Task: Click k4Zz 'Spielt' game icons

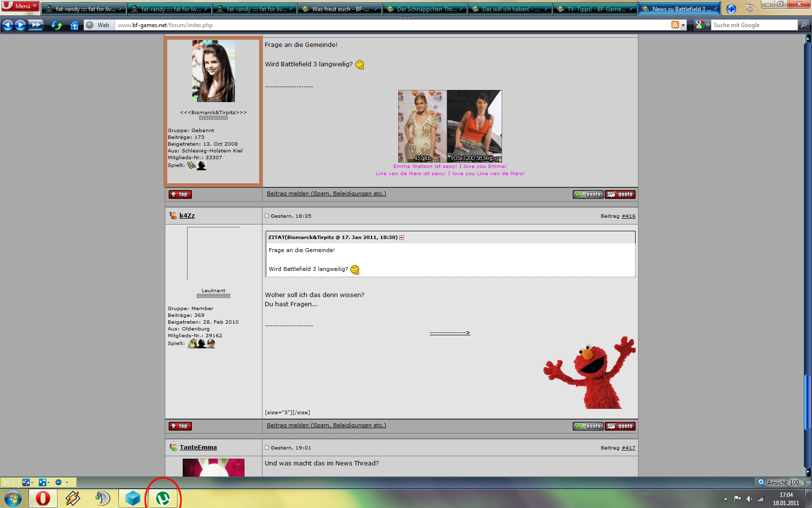Action: coord(202,344)
